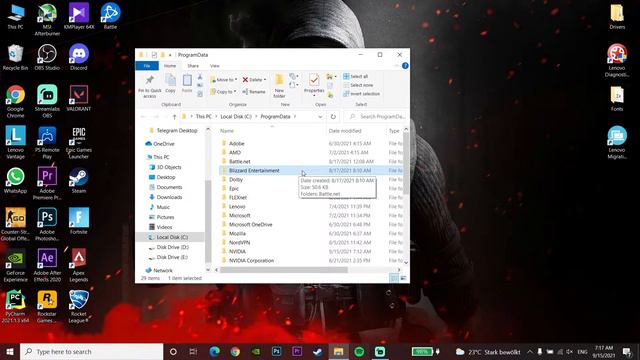Click the horizontal scrollbar of the file list
Screen dimensions: 640x360
284,270
